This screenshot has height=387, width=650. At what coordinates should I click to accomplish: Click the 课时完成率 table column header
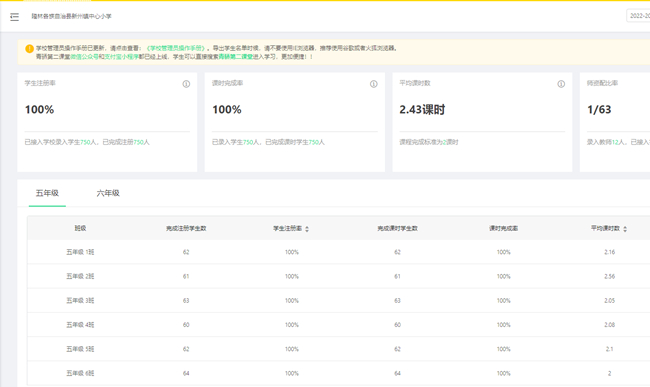503,228
